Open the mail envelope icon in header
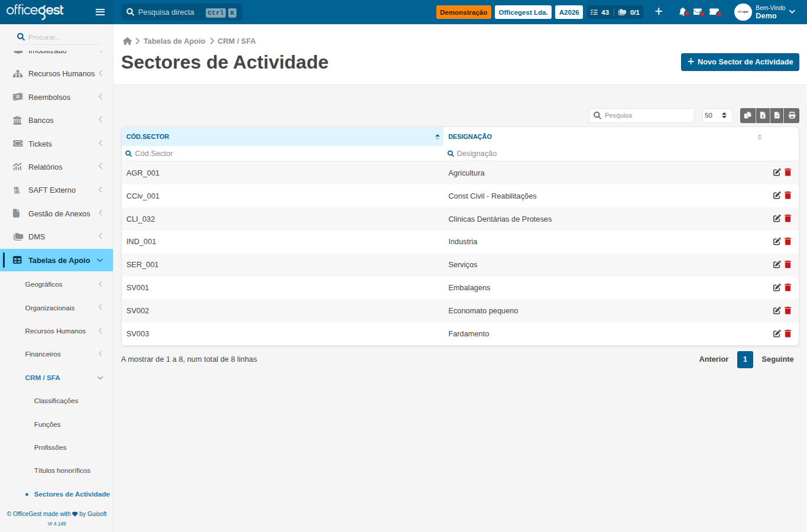807x532 pixels. coord(698,12)
